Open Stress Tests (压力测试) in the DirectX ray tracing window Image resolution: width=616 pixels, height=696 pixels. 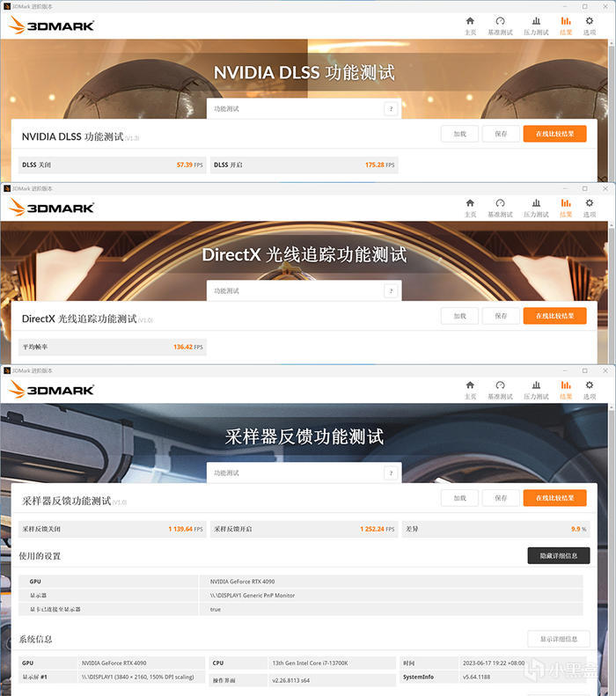[536, 208]
